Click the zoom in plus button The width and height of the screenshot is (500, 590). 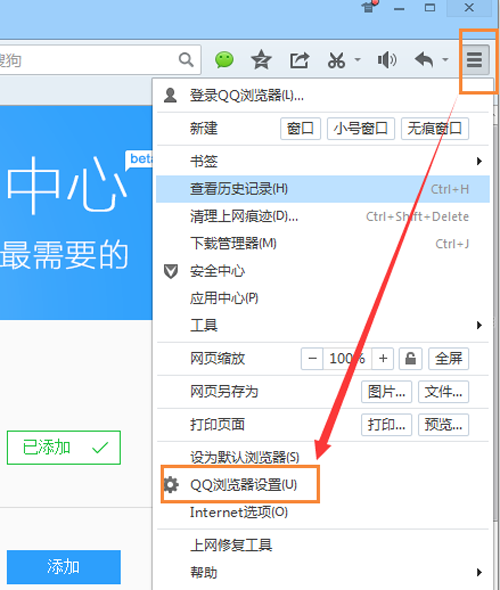click(x=383, y=359)
